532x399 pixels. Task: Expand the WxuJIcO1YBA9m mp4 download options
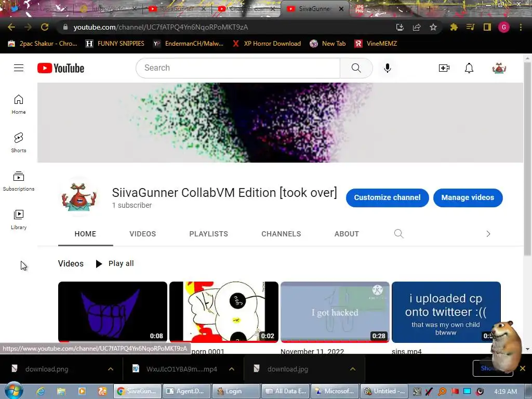tap(232, 369)
